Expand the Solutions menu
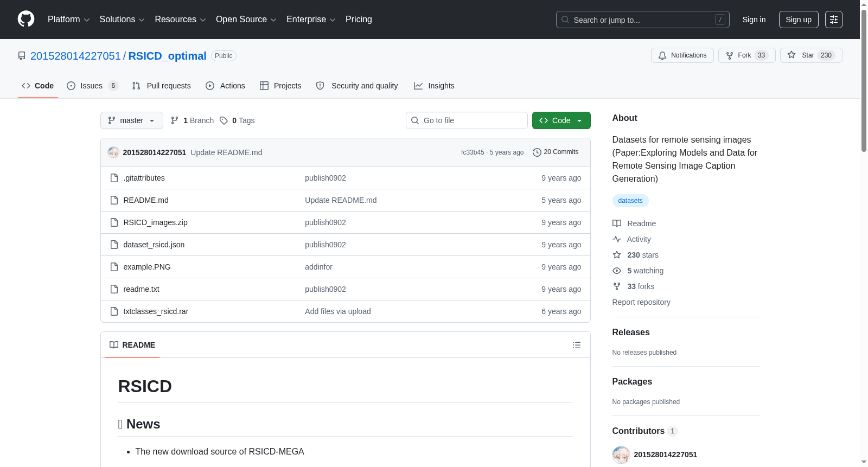 click(x=122, y=20)
